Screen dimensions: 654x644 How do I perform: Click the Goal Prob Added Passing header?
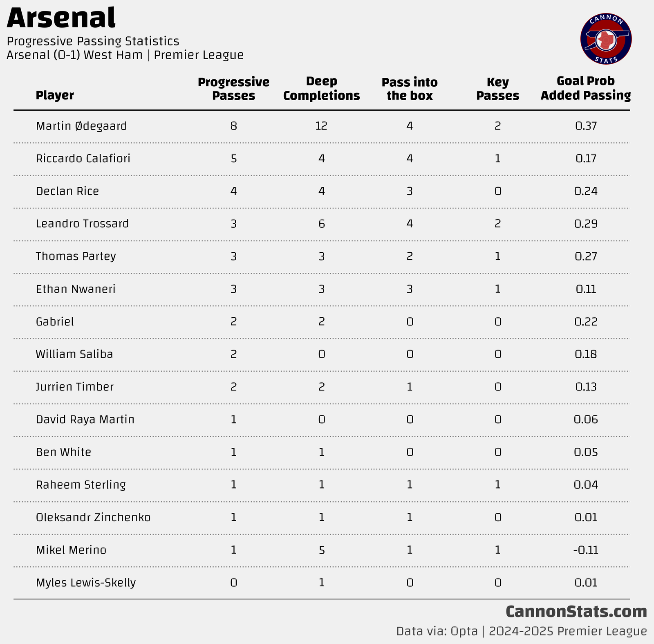586,88
